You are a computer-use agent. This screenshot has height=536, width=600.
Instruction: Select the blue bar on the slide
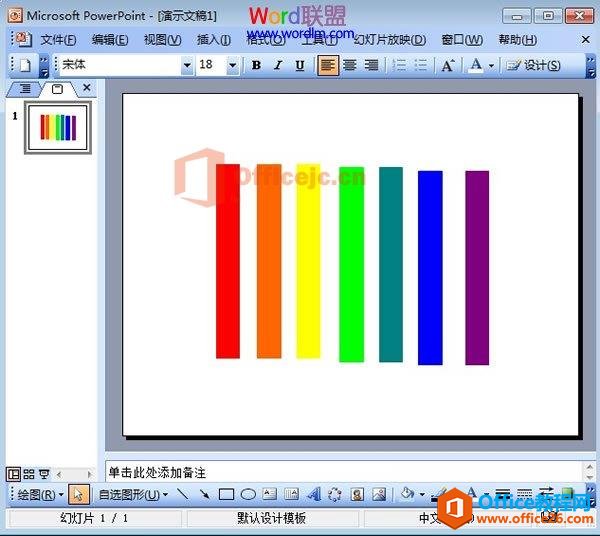(430, 268)
